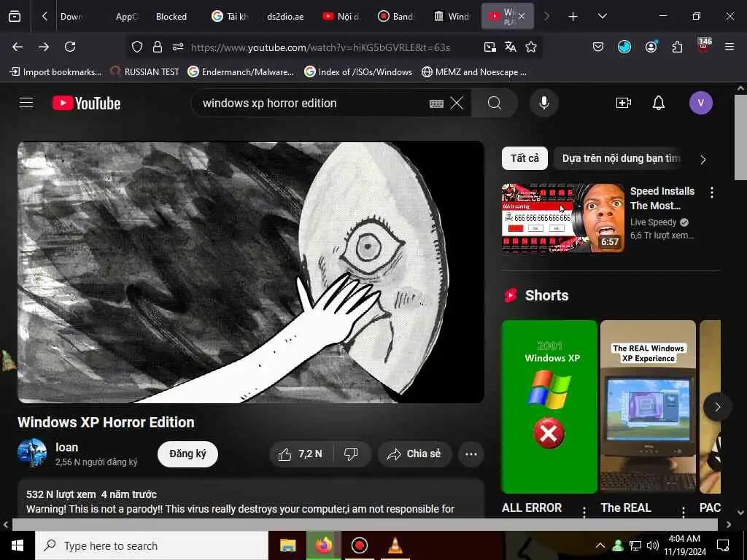Open the Firefox application hamburger menu

(x=729, y=47)
